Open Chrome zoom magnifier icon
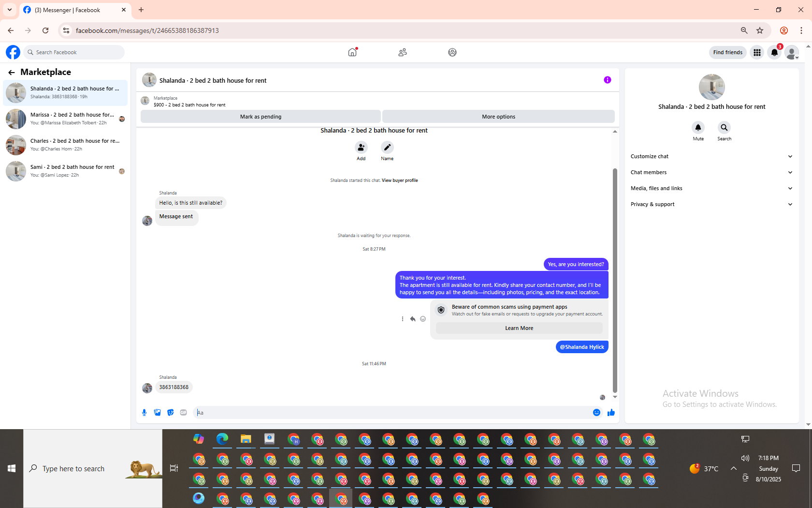This screenshot has width=812, height=508. tap(744, 30)
